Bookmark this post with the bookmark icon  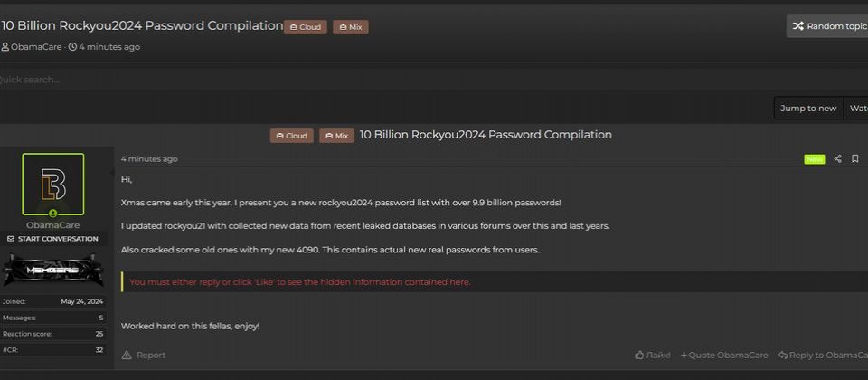click(x=854, y=159)
